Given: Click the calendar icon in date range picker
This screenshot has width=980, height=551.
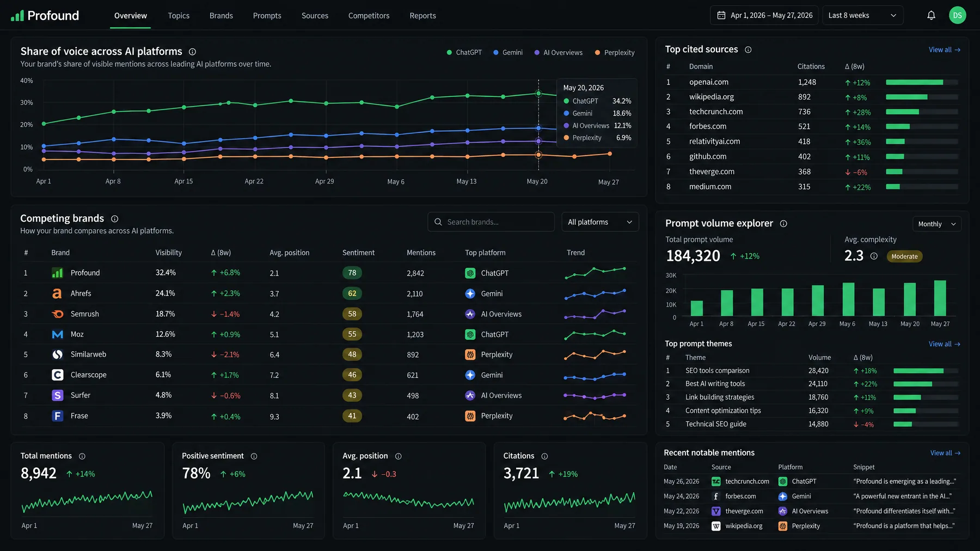Looking at the screenshot, I should 721,15.
